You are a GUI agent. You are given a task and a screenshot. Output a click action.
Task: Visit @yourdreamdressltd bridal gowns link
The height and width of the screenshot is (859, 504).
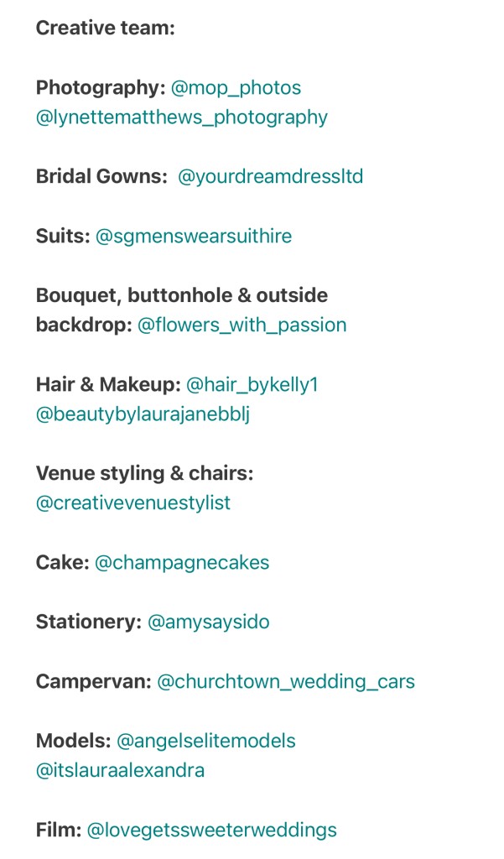click(x=271, y=176)
